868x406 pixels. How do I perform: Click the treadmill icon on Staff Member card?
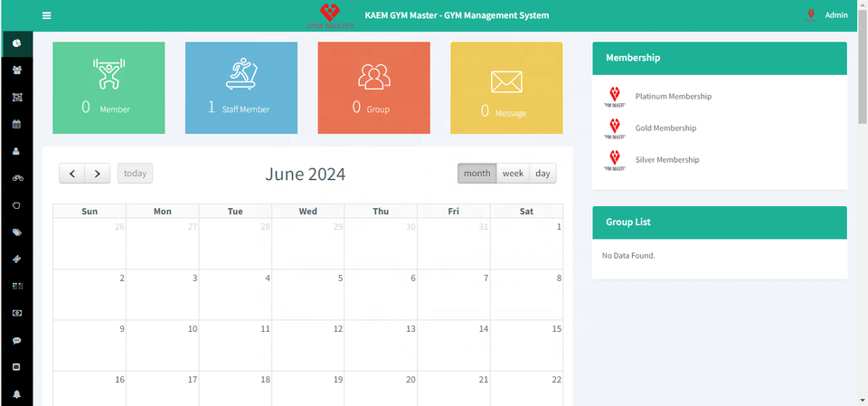pyautogui.click(x=241, y=73)
